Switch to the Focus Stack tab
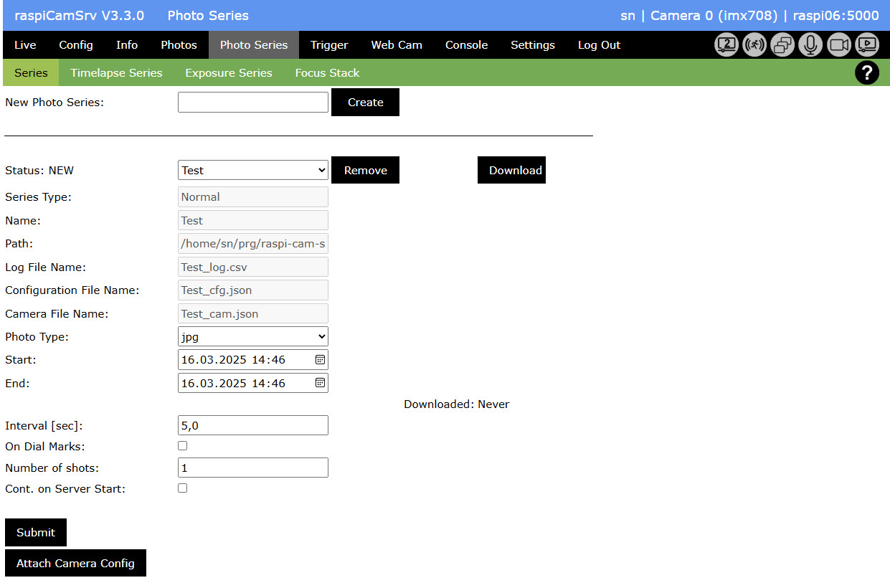 [x=327, y=72]
